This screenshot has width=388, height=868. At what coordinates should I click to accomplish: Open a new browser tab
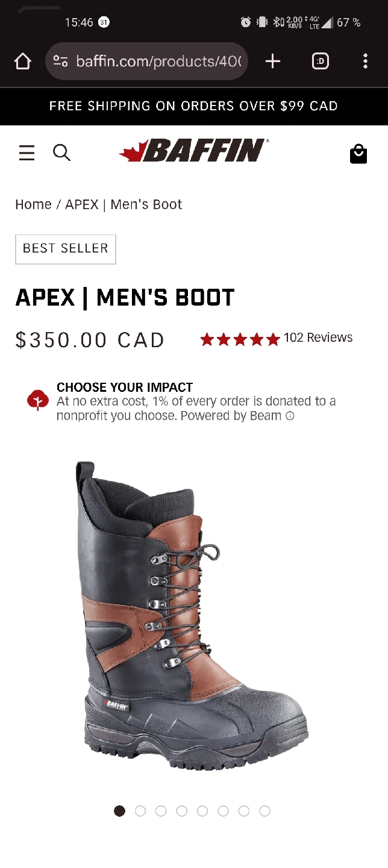tap(273, 61)
